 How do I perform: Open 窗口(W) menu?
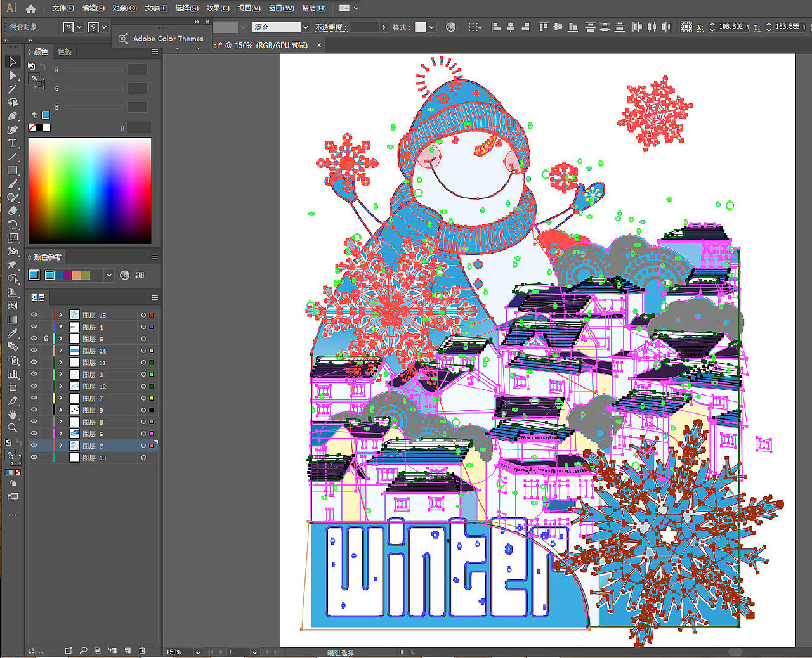point(281,8)
